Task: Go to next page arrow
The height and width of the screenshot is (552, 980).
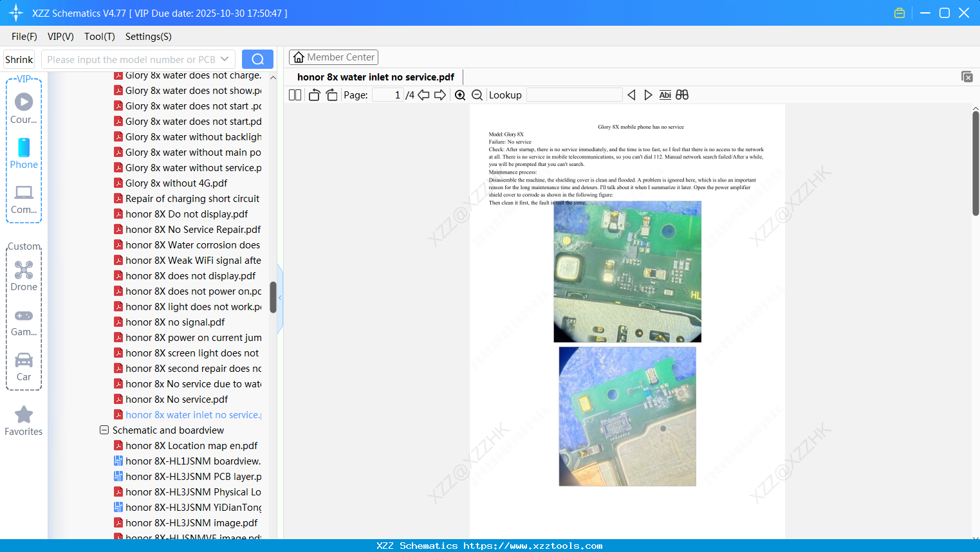Action: pos(440,95)
